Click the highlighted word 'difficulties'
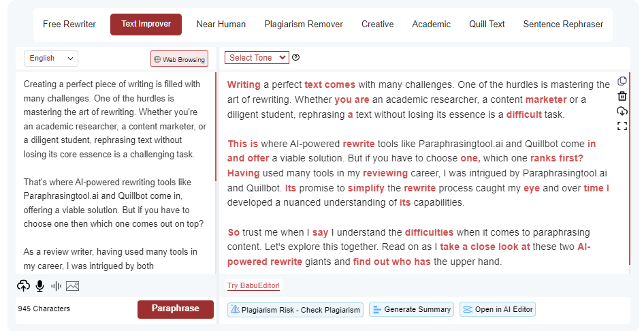 coord(429,232)
